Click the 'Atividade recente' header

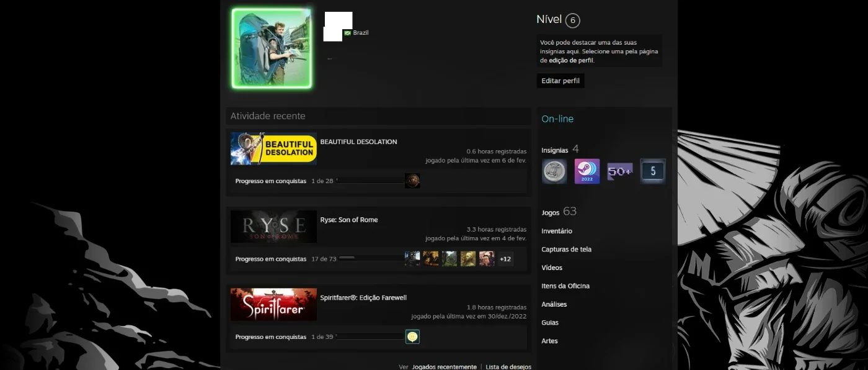(x=268, y=116)
